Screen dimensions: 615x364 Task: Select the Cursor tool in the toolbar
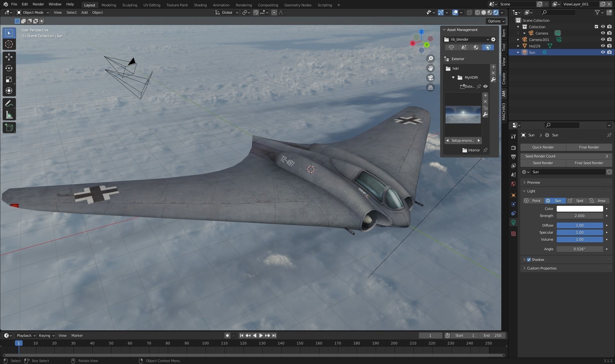pos(9,44)
